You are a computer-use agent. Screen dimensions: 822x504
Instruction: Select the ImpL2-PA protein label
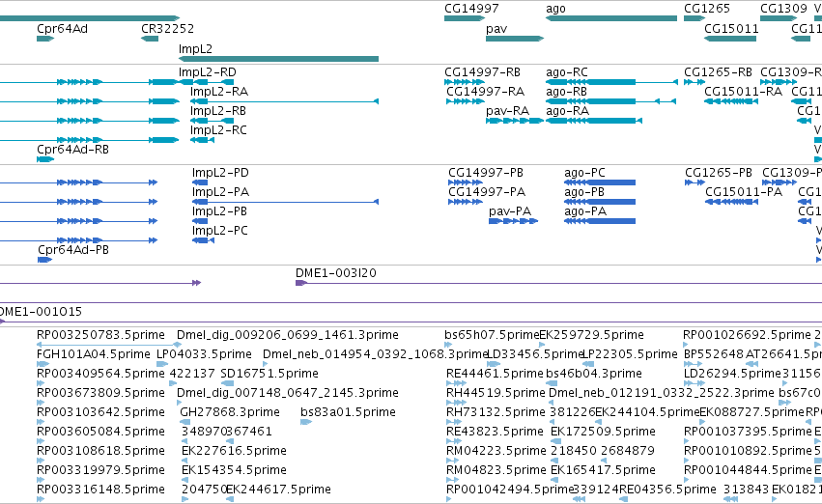(220, 192)
